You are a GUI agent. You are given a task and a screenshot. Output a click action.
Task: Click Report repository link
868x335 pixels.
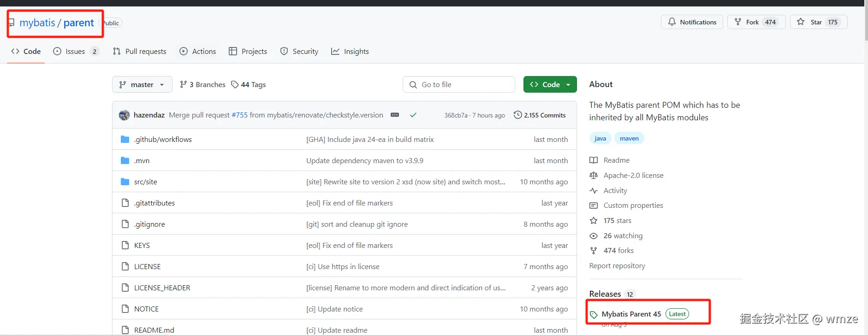617,265
